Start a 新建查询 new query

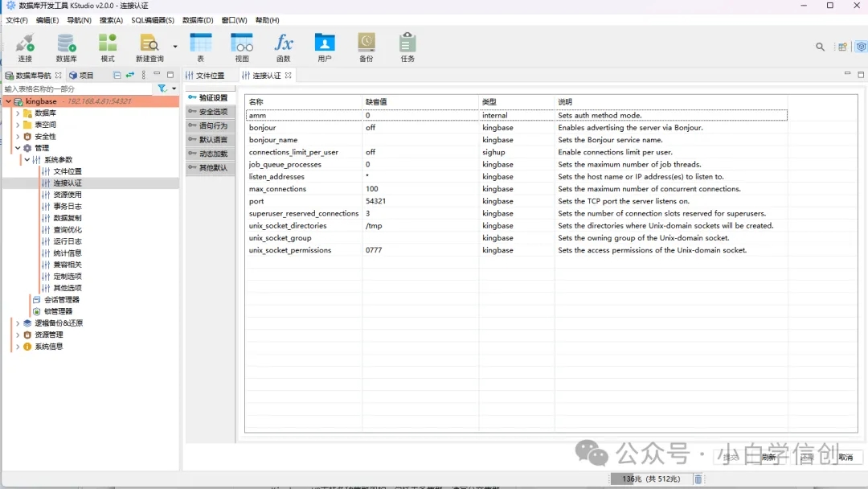tap(149, 47)
